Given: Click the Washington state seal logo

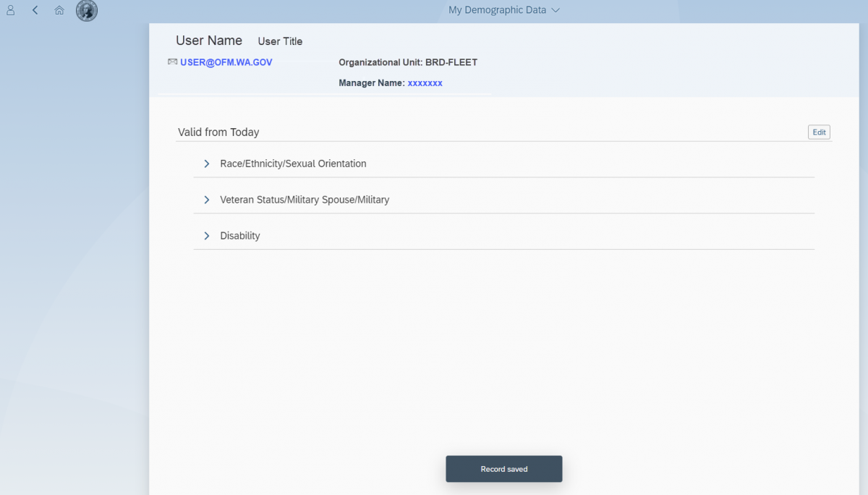Looking at the screenshot, I should (x=86, y=10).
